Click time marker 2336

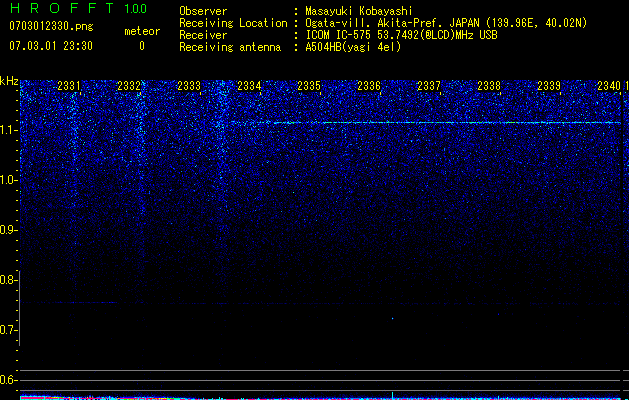click(369, 86)
